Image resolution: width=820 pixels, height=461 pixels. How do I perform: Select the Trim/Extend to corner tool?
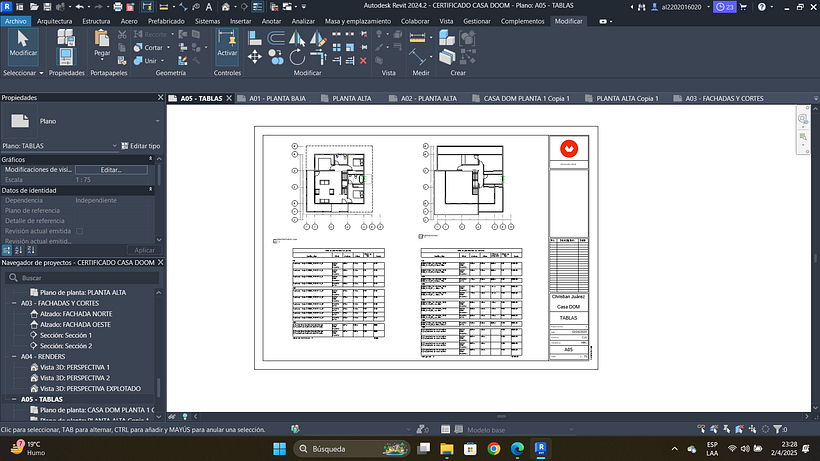pyautogui.click(x=318, y=56)
